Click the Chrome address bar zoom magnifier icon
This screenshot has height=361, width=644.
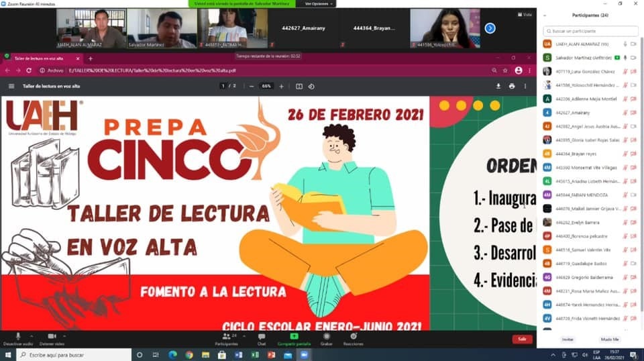click(494, 70)
